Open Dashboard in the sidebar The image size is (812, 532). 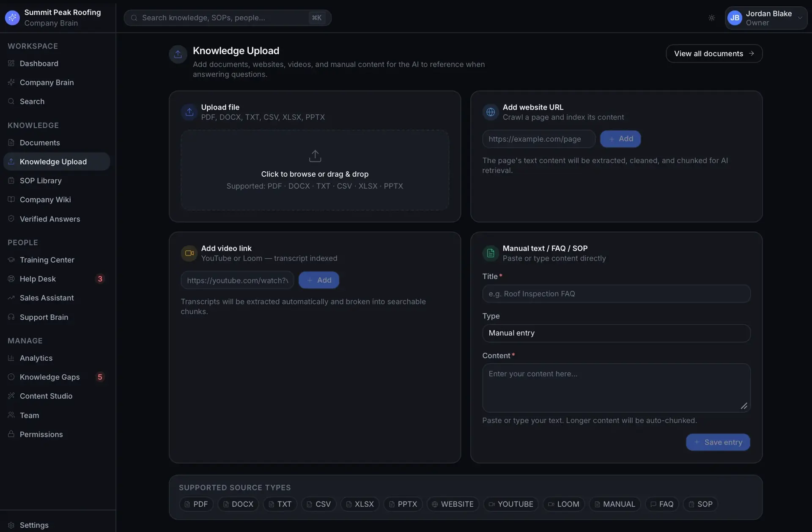57,63
